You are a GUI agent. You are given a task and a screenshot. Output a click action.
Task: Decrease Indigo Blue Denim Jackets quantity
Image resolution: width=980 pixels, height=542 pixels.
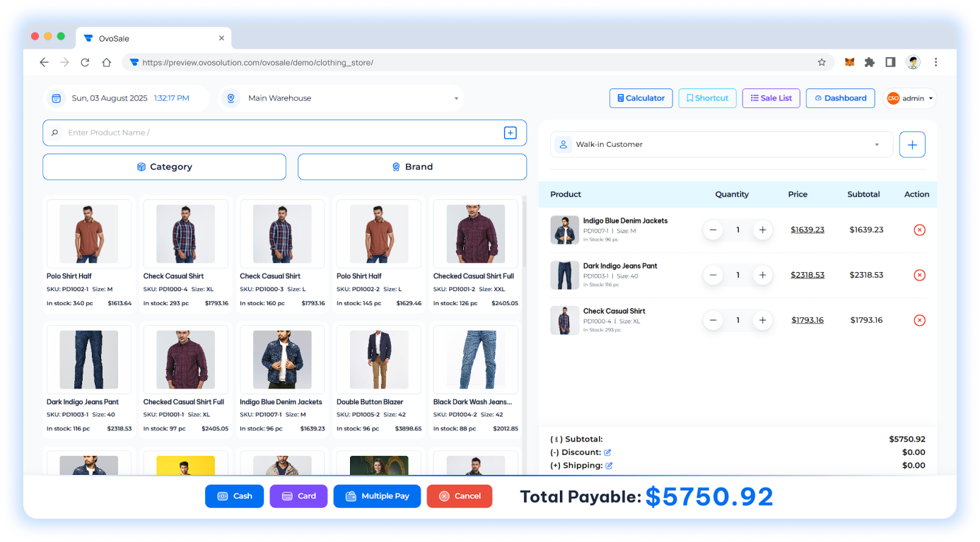(x=713, y=230)
